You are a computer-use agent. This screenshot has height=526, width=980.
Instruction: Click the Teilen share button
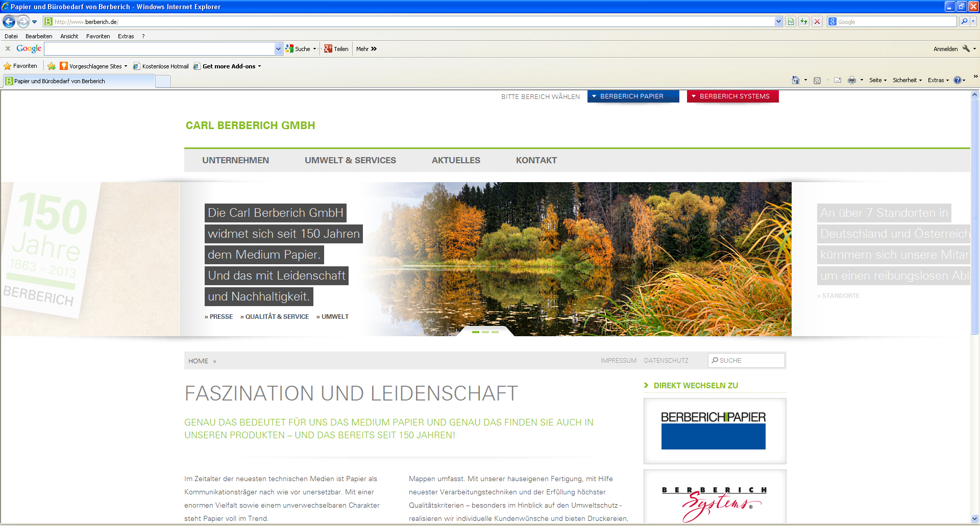point(336,48)
